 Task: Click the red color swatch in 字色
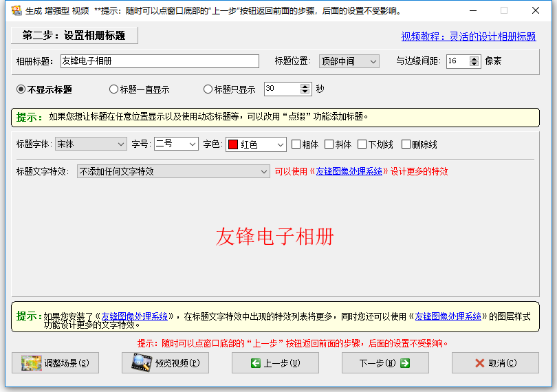point(233,144)
